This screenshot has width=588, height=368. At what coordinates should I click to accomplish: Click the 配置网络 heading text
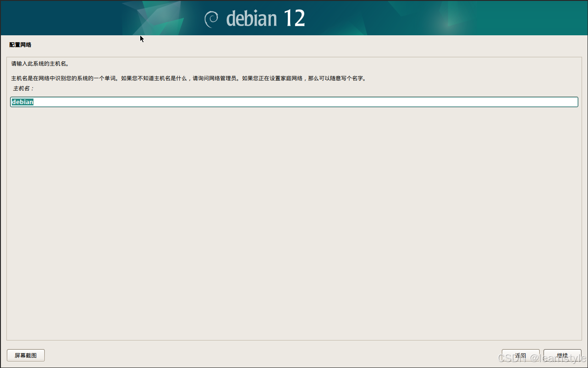coord(20,45)
